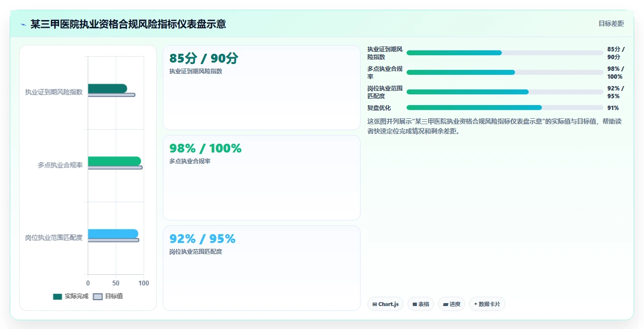Click the 复盘优化 progress bar
This screenshot has height=329, width=644.
pos(505,108)
